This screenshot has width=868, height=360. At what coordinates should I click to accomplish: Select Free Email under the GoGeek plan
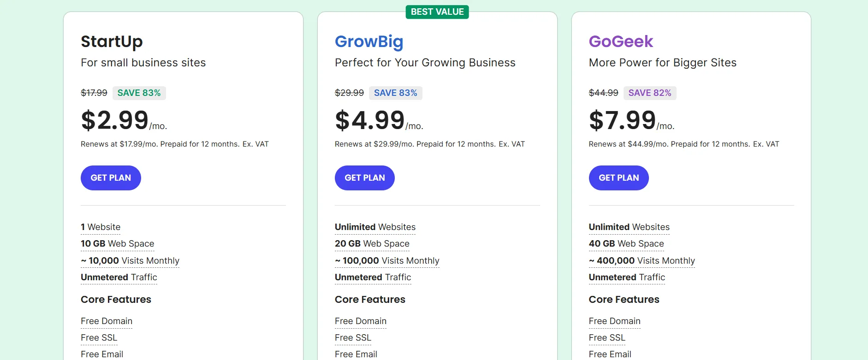(x=610, y=354)
